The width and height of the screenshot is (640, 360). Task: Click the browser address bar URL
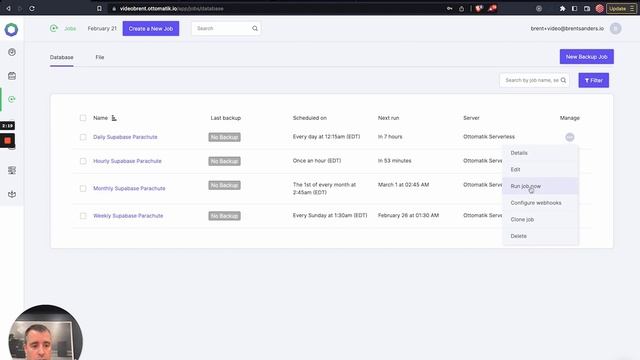tap(171, 8)
